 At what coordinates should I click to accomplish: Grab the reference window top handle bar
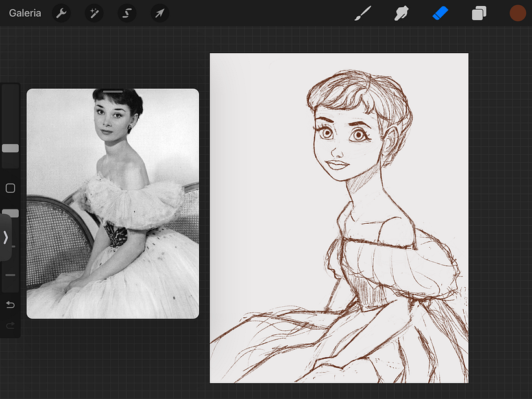(x=113, y=91)
